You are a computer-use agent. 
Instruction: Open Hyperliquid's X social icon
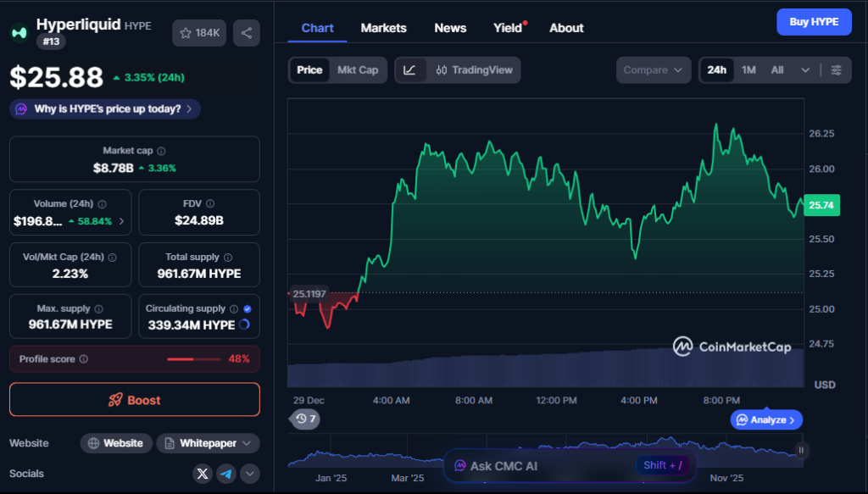tap(202, 474)
